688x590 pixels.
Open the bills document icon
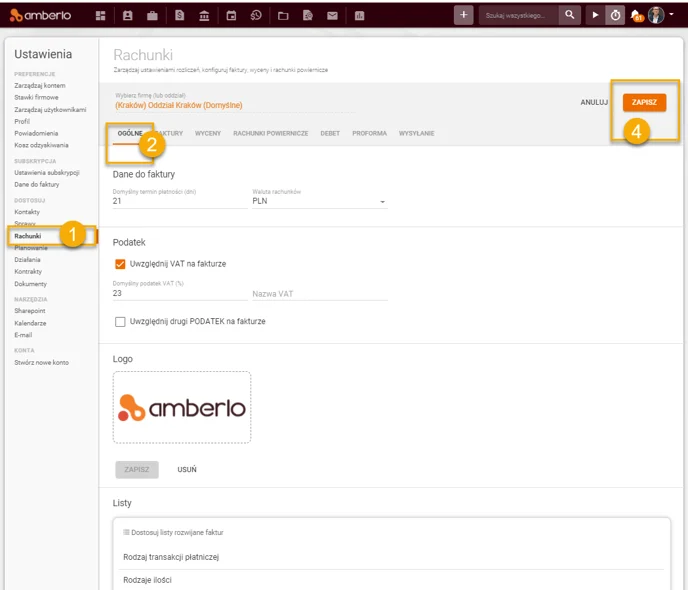[179, 16]
